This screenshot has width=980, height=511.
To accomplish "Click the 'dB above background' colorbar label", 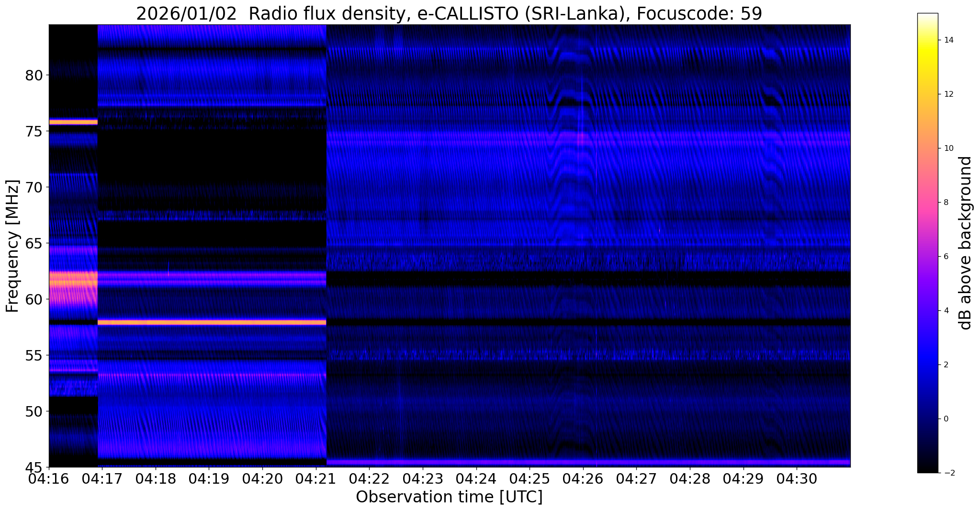I will (965, 243).
